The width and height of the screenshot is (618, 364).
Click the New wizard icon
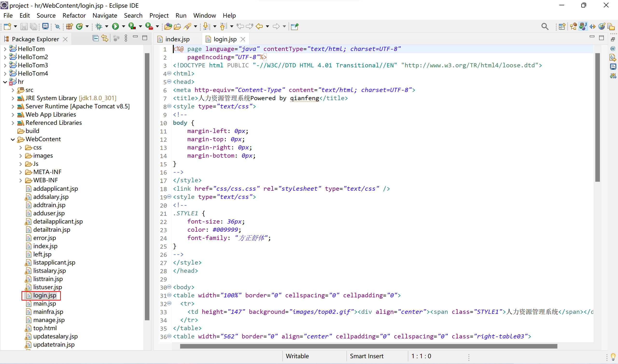click(7, 26)
